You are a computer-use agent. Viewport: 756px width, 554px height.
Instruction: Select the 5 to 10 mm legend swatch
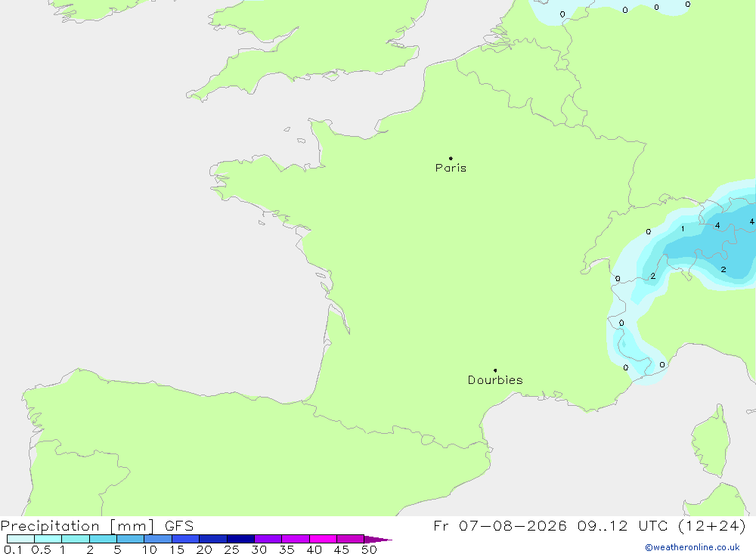click(x=130, y=539)
